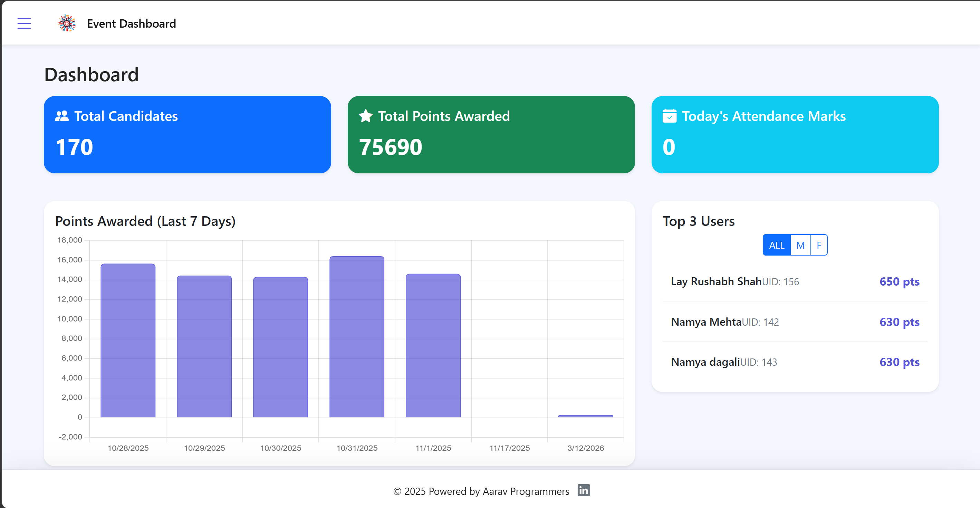Open the hamburger sidebar menu
This screenshot has height=508, width=980.
coord(24,23)
